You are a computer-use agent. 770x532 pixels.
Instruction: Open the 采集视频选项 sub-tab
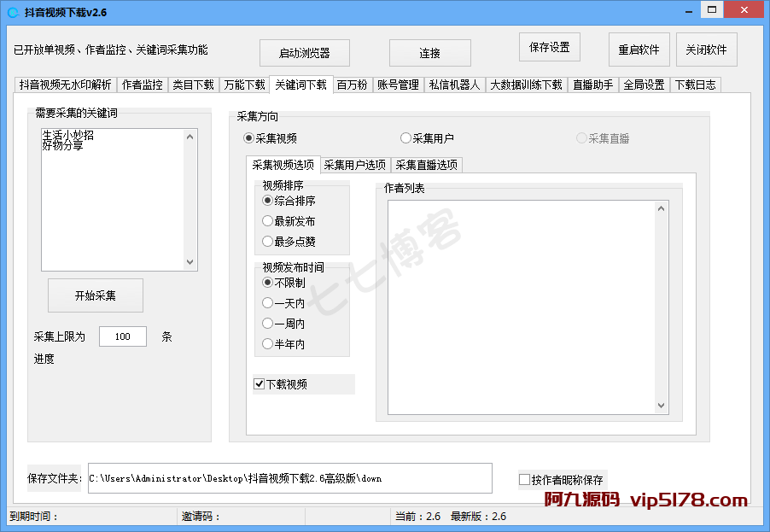283,165
